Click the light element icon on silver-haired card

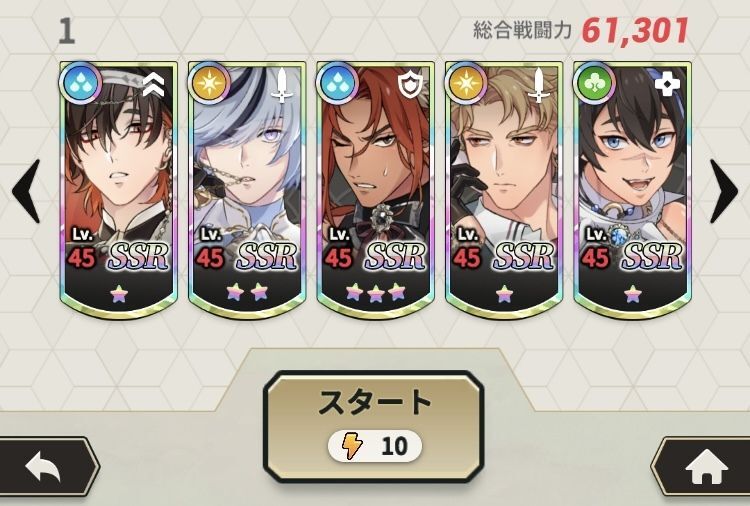pos(209,83)
